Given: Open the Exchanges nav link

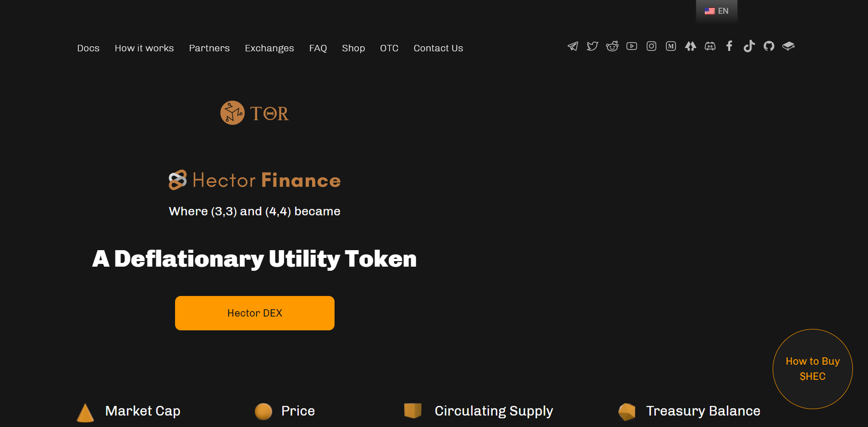Looking at the screenshot, I should coord(269,48).
